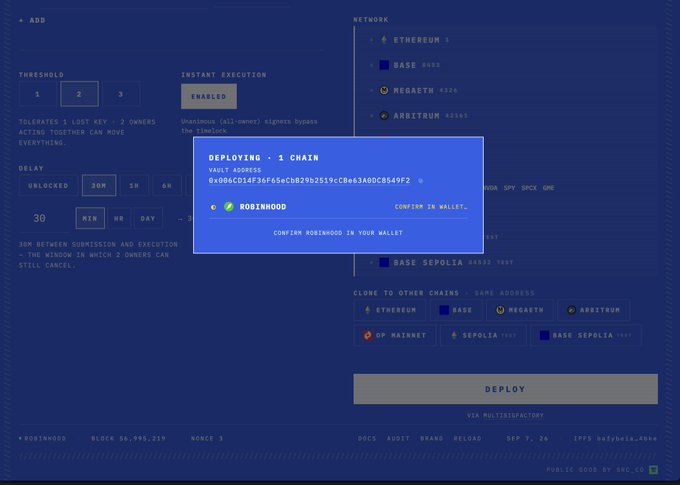Select the Arbitrum network row
This screenshot has width=680, height=485.
tap(507, 115)
